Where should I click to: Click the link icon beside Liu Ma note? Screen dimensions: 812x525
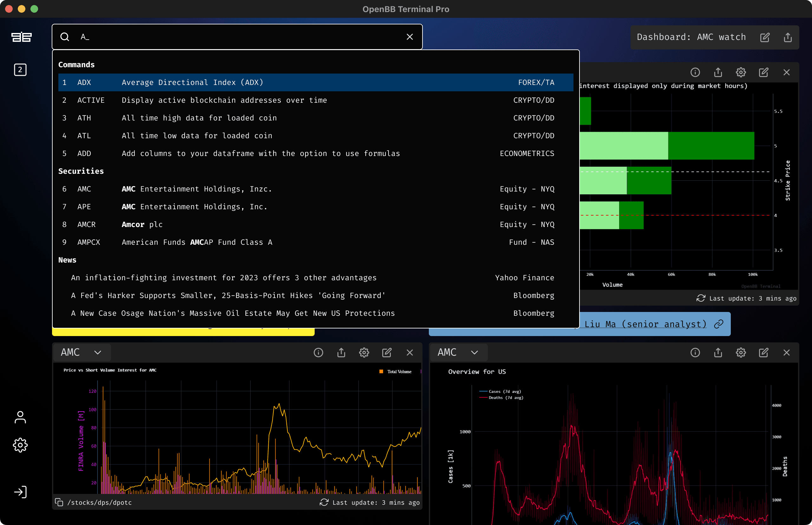point(718,324)
